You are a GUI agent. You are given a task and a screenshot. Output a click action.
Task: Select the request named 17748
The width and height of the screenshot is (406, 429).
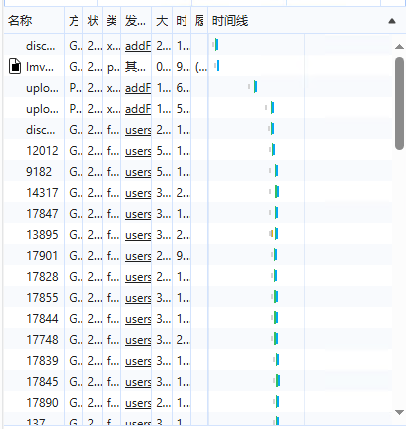click(42, 340)
